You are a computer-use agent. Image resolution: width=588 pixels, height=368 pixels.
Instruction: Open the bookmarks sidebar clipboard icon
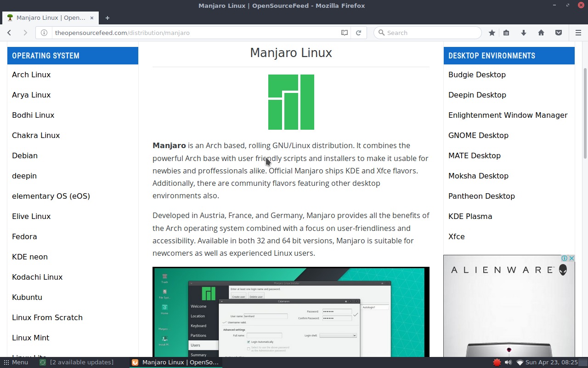(x=506, y=33)
